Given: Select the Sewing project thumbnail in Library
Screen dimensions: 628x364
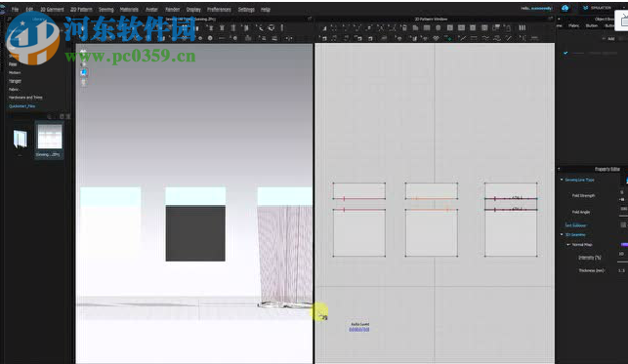Looking at the screenshot, I should tap(49, 140).
